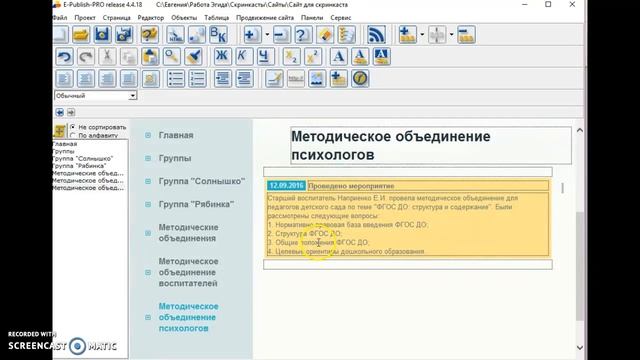
Task: Click the paste icon
Action: tap(150, 57)
